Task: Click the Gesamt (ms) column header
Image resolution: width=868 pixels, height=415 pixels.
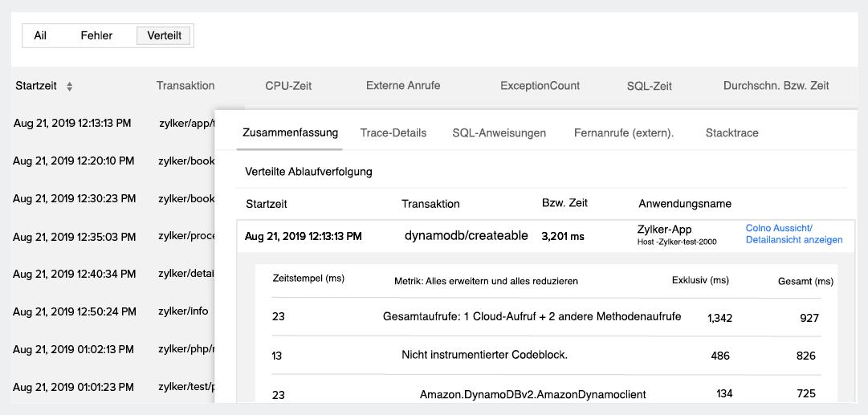Action: tap(805, 282)
